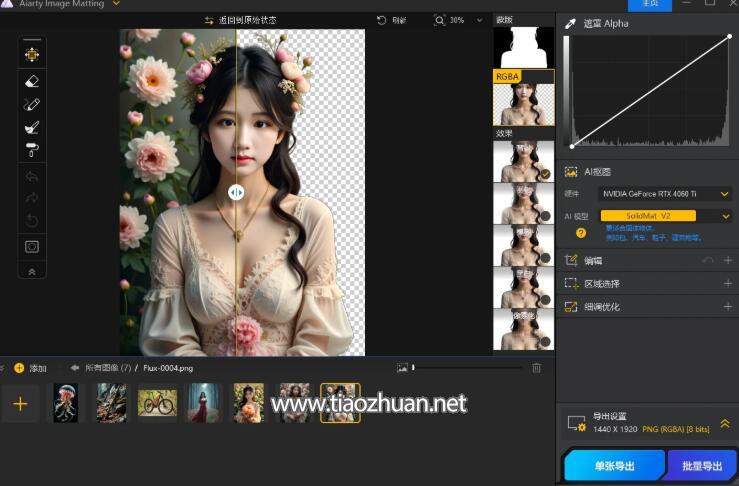The image size is (739, 486).
Task: Click the eyedropper icon beside Alpha
Action: (570, 24)
